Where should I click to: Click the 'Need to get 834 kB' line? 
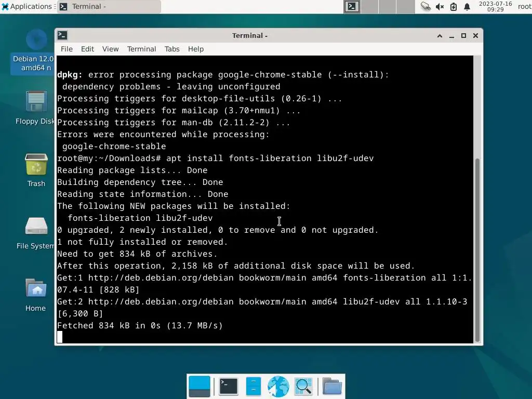(137, 254)
